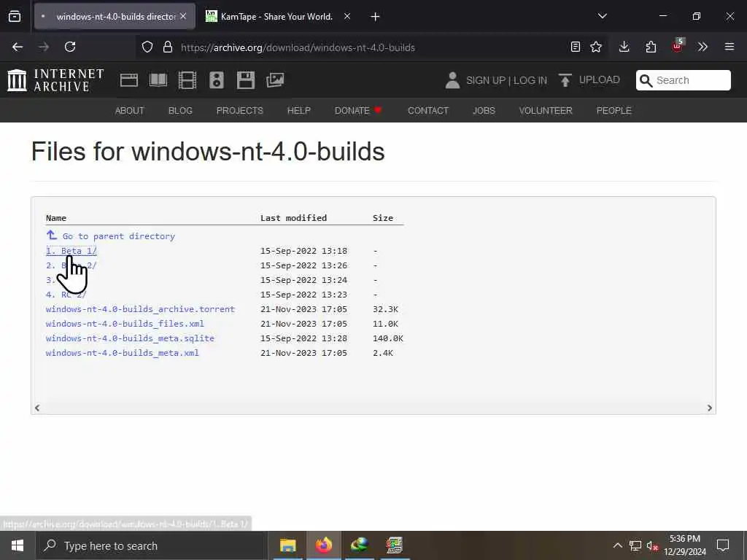This screenshot has height=560, width=747.
Task: Click the '32.3K' size cell
Action: 385,309
